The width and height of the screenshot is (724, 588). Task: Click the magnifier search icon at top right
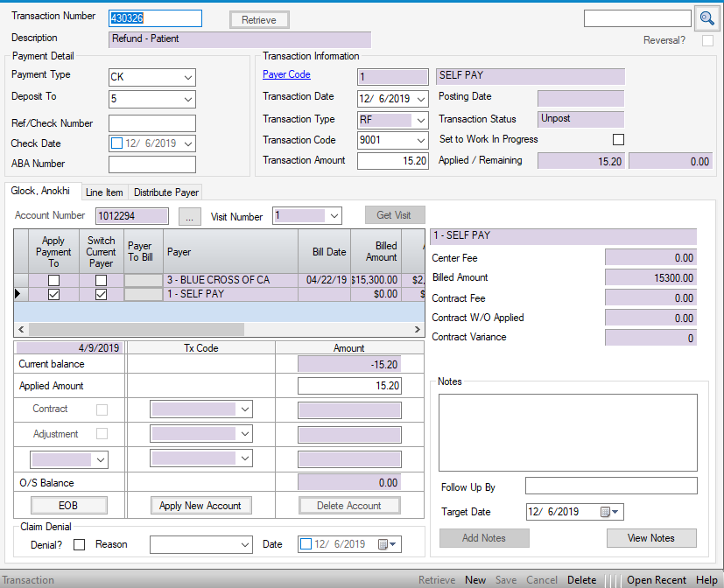tap(706, 18)
